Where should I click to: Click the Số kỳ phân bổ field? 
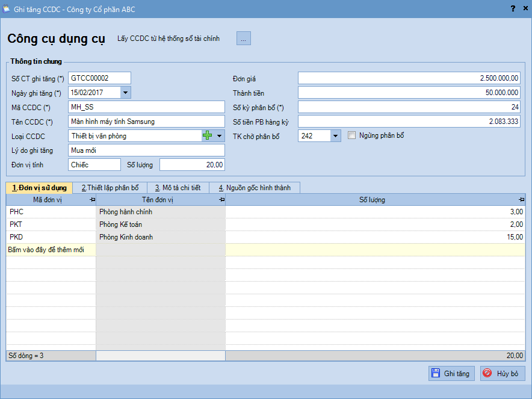pos(409,107)
